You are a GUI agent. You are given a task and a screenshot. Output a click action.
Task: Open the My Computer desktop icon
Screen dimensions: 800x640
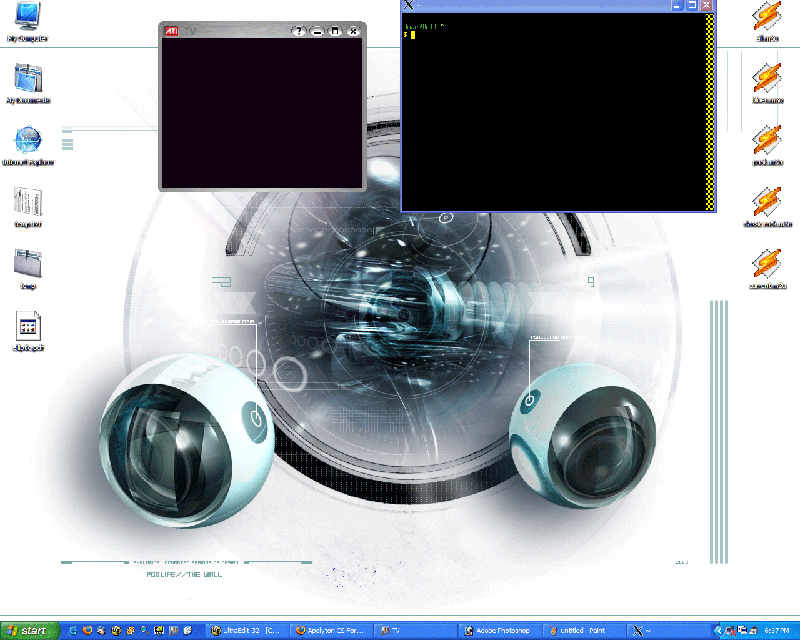[x=27, y=18]
